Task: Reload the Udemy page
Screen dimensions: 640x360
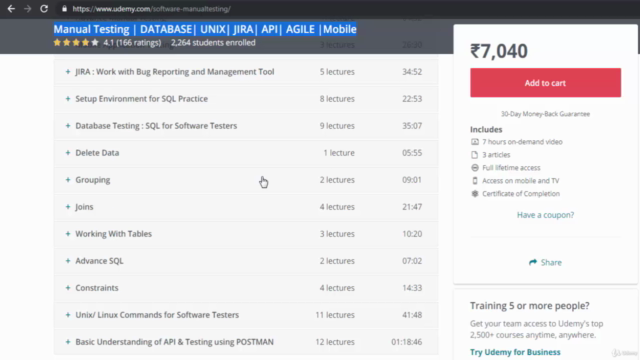Action: point(44,9)
